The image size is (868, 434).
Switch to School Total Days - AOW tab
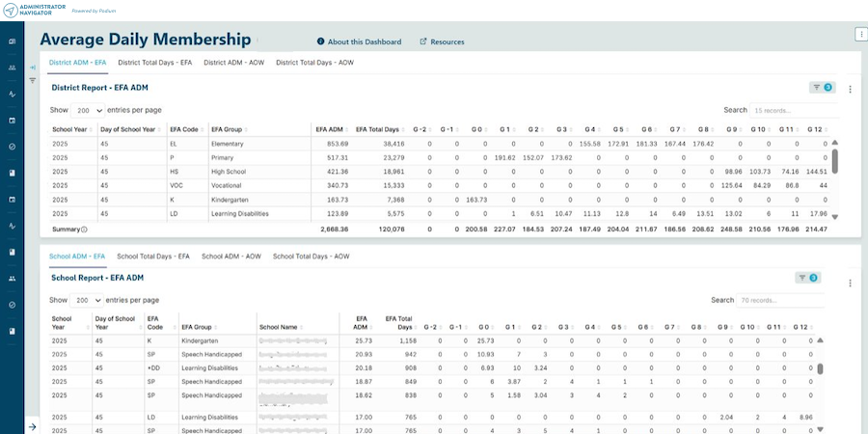pos(312,257)
